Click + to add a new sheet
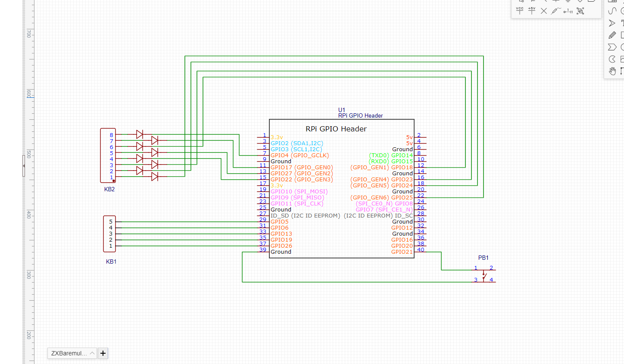Viewport: 624px width, 364px height. point(103,353)
